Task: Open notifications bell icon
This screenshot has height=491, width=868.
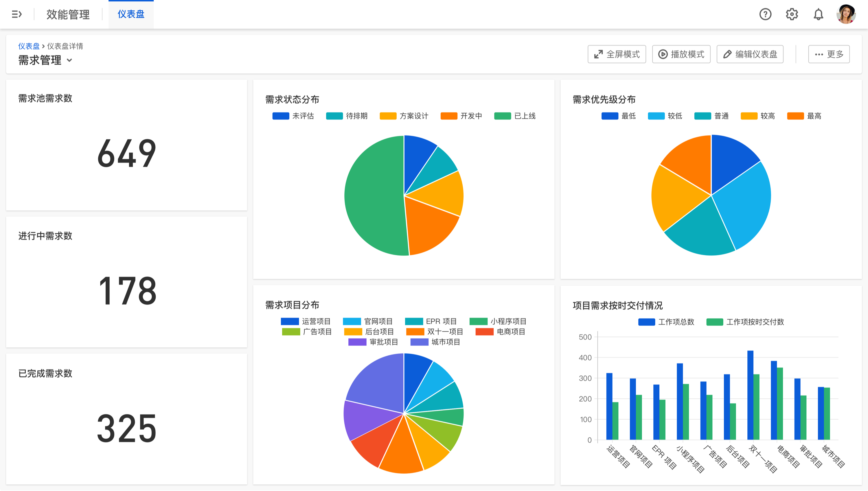Action: click(x=818, y=14)
